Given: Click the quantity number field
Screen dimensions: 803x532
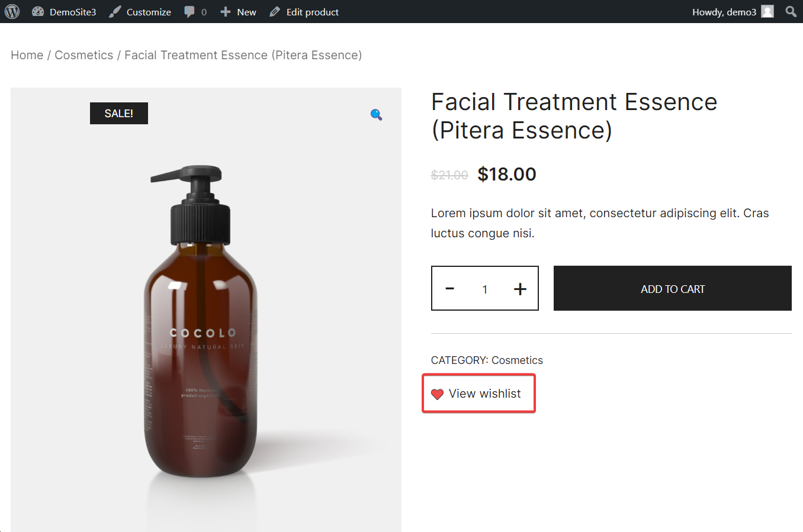Looking at the screenshot, I should pyautogui.click(x=484, y=289).
